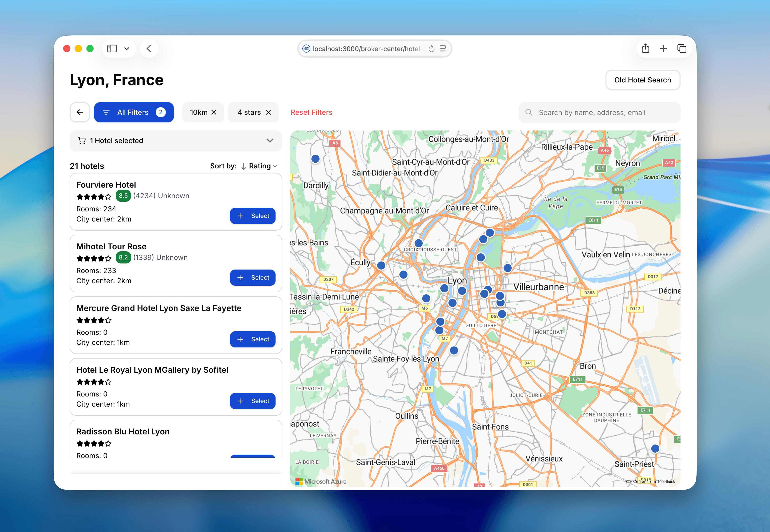The image size is (770, 532).
Task: Click the Fourviere Hotel title
Action: [x=106, y=185]
